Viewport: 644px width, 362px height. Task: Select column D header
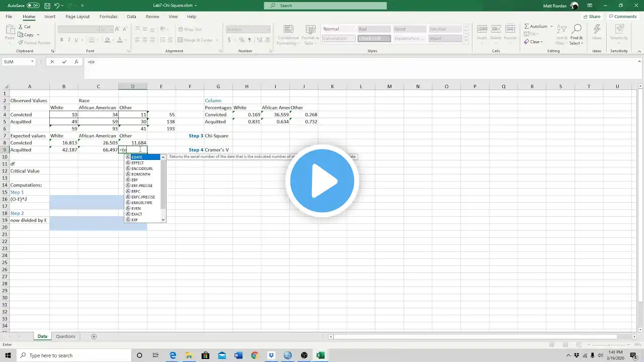pos(133,86)
